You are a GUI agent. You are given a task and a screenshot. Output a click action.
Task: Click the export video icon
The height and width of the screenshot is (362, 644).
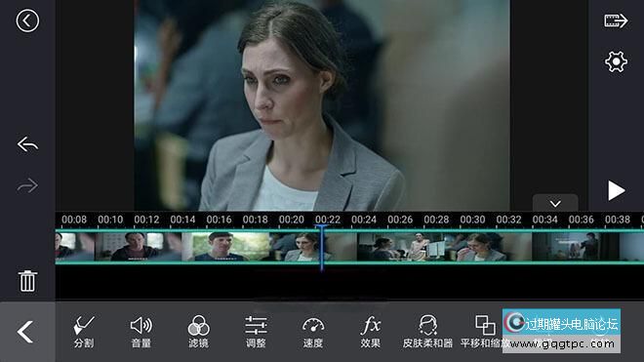pos(616,20)
